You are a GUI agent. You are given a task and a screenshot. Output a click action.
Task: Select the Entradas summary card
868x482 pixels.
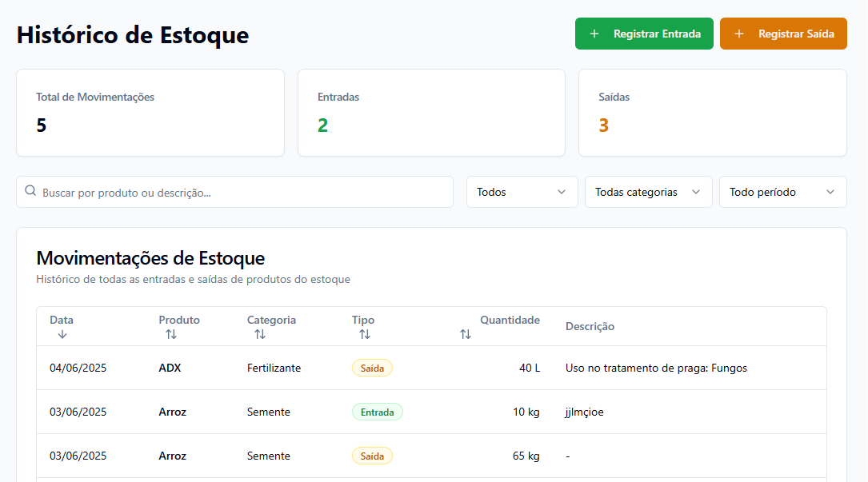(x=432, y=113)
